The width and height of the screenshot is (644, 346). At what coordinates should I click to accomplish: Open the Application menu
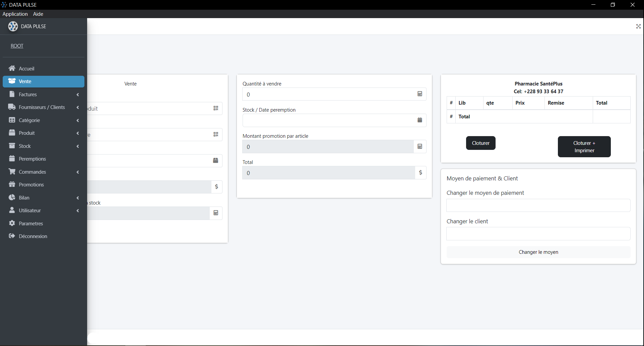[x=15, y=14]
